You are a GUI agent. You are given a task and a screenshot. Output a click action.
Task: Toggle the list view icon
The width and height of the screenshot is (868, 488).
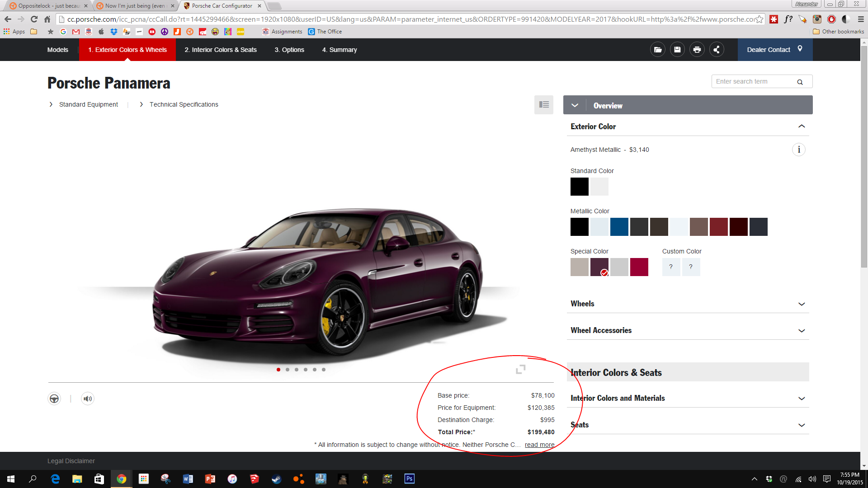pyautogui.click(x=544, y=104)
